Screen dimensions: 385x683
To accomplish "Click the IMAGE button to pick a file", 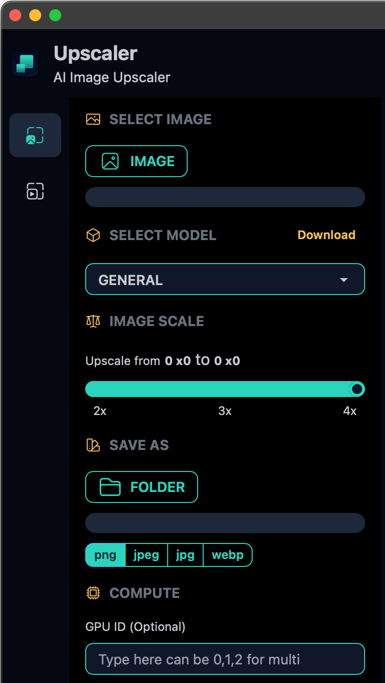I will 136,161.
